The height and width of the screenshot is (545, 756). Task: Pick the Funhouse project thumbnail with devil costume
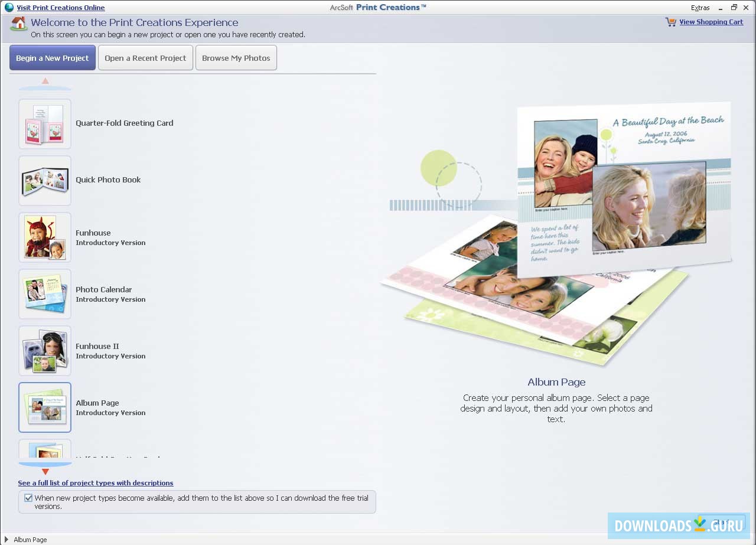click(x=45, y=237)
